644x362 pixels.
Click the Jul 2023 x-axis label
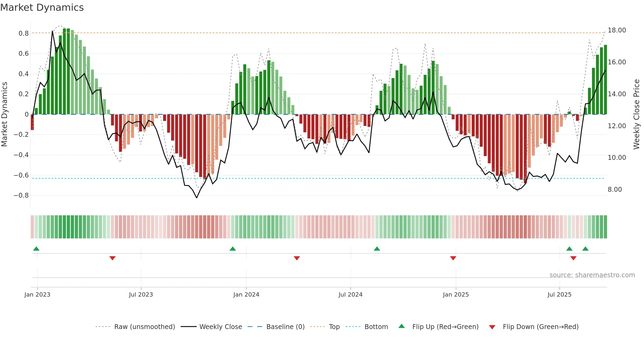pos(141,294)
